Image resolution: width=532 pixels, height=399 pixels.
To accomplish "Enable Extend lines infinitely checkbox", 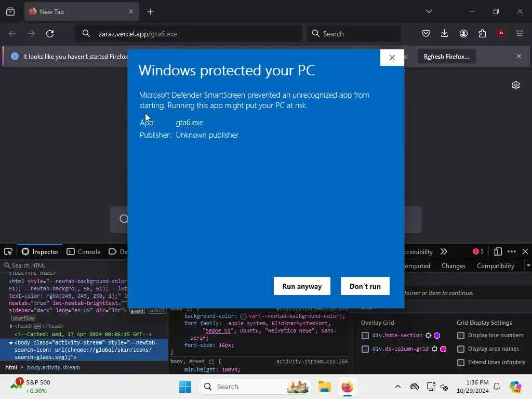I will [460, 363].
